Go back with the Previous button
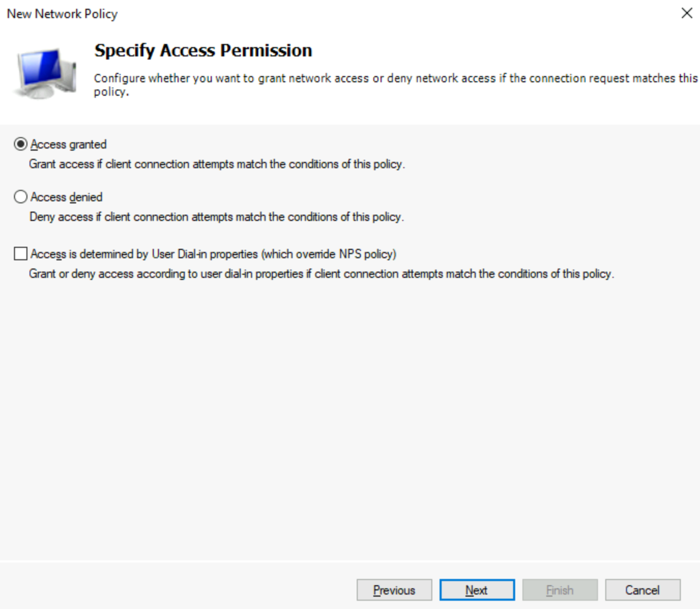The image size is (700, 609). click(394, 590)
